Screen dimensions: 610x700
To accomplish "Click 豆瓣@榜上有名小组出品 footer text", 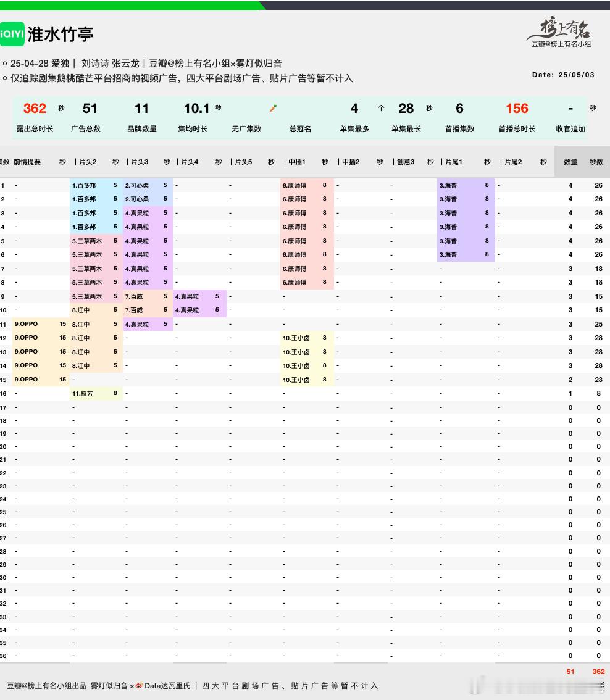I will [46, 686].
